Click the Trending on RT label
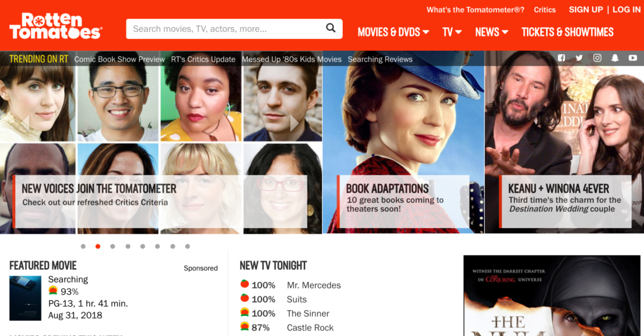The image size is (644, 336). (x=38, y=59)
